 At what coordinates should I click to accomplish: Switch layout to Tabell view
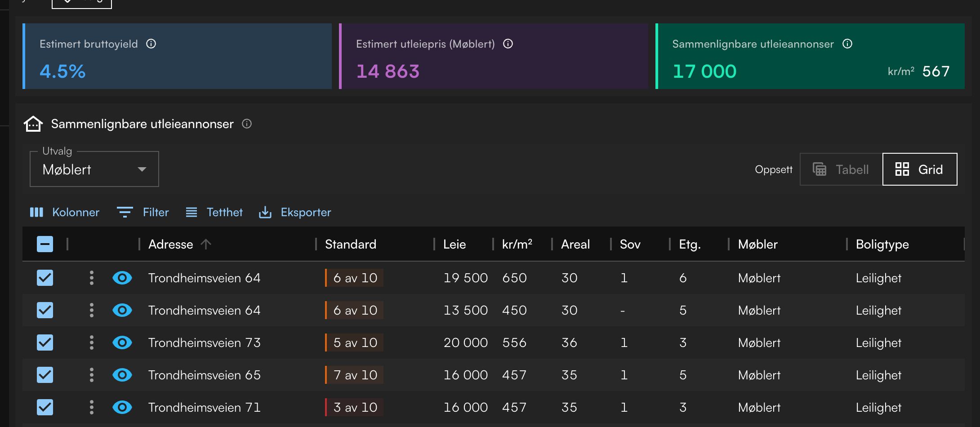[841, 169]
